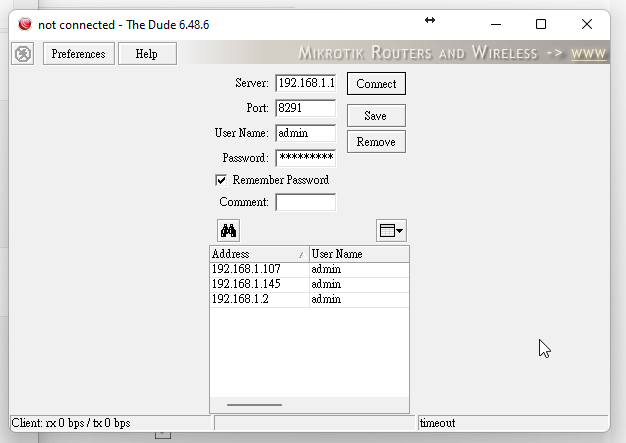The width and height of the screenshot is (626, 443).
Task: Minimize The Dude window
Action: (496, 24)
